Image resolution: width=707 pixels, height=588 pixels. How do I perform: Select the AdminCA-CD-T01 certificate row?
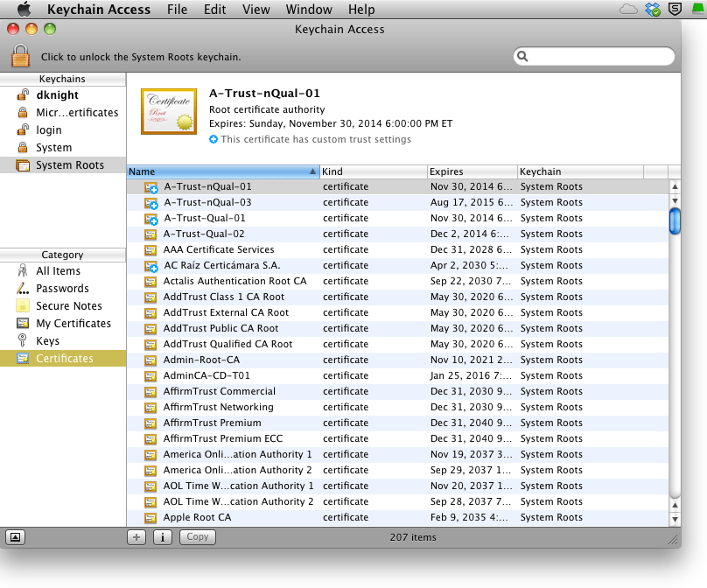coord(397,376)
